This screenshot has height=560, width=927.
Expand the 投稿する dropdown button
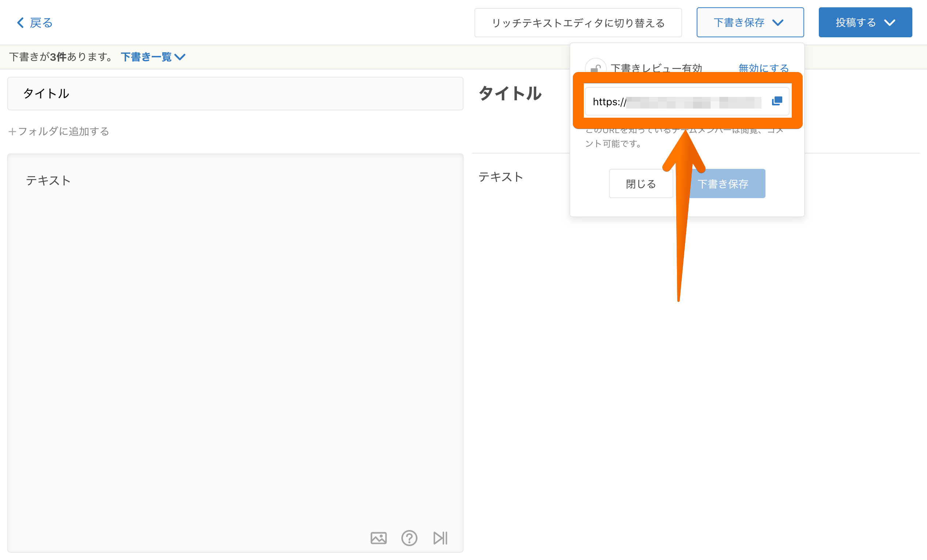(x=865, y=23)
